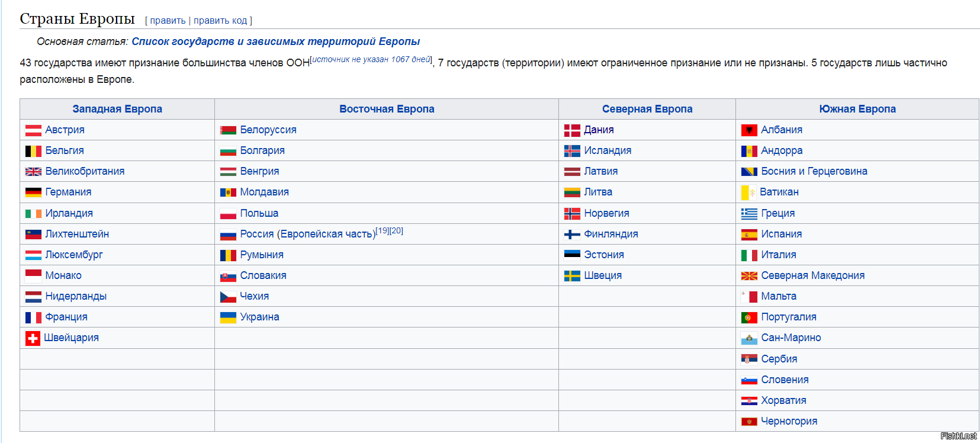The image size is (980, 443).
Task: Click footnote reference [19]
Action: pyautogui.click(x=383, y=231)
